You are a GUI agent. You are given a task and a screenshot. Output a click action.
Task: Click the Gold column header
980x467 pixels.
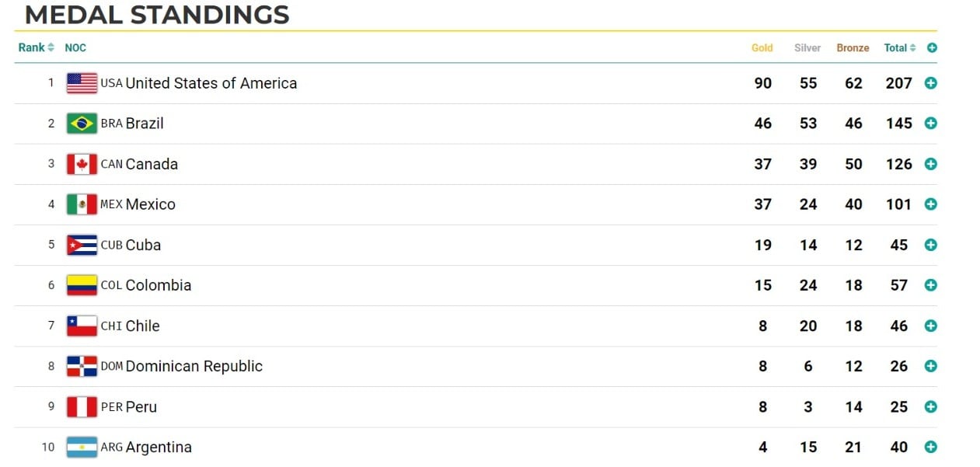click(x=762, y=47)
